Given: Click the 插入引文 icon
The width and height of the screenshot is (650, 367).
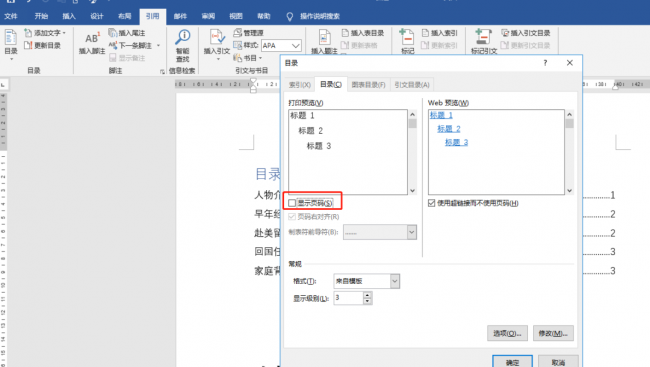Looking at the screenshot, I should pos(217,37).
